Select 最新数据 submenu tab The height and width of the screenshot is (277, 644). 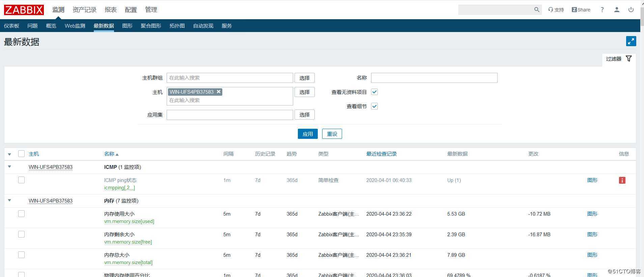pos(104,26)
